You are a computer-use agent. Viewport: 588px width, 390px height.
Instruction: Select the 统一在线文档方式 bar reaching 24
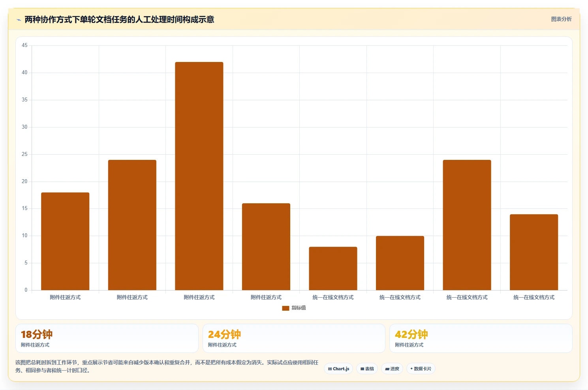[x=467, y=225]
